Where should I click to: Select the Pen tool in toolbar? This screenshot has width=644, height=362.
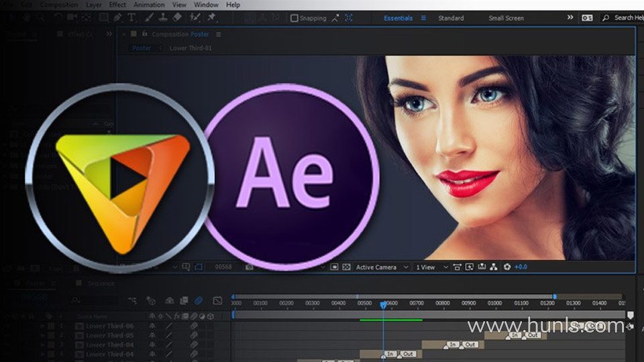[x=117, y=17]
